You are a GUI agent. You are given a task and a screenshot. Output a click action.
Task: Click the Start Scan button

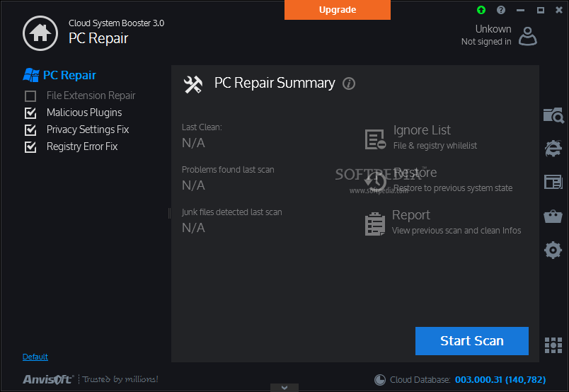coord(472,341)
